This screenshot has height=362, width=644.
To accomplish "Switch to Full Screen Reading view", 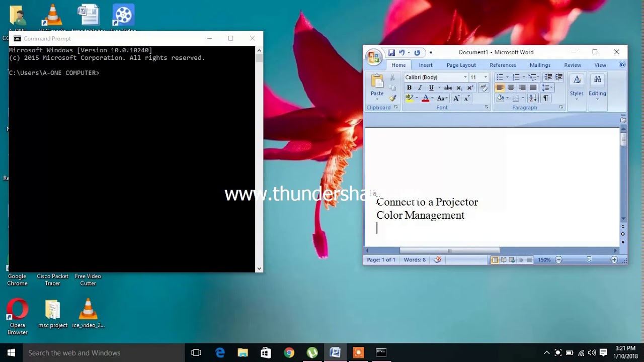I will point(503,260).
